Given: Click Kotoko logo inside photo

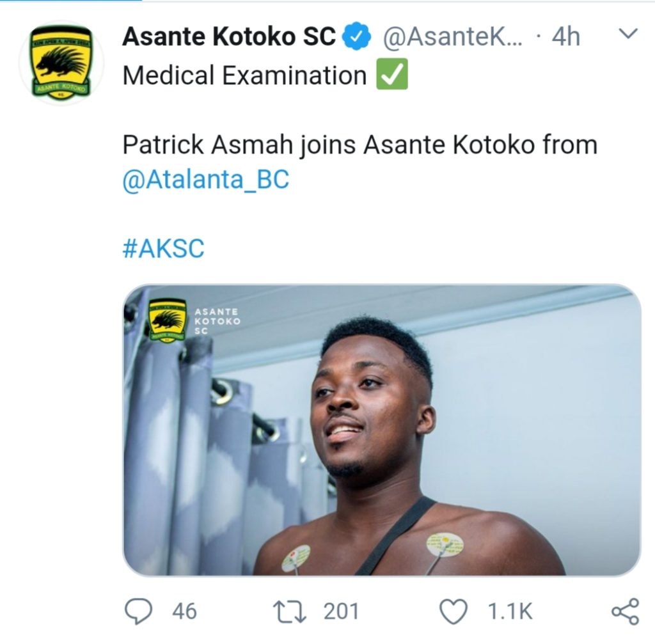Looking at the screenshot, I should coord(168,320).
